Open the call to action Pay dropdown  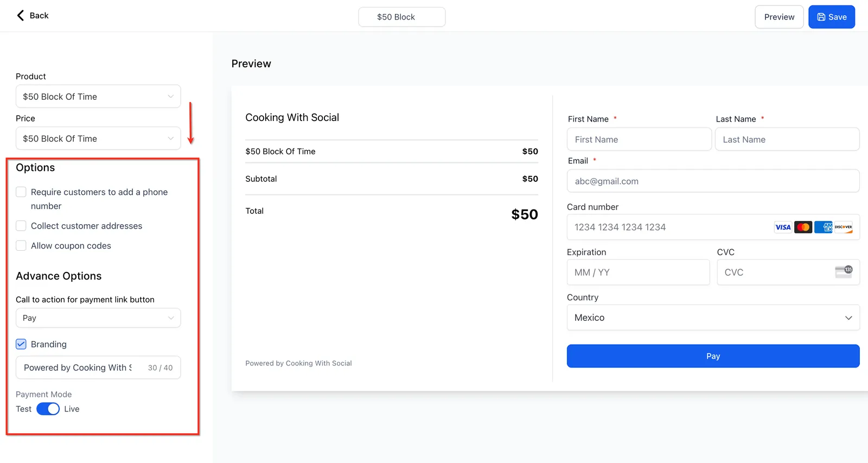click(98, 318)
